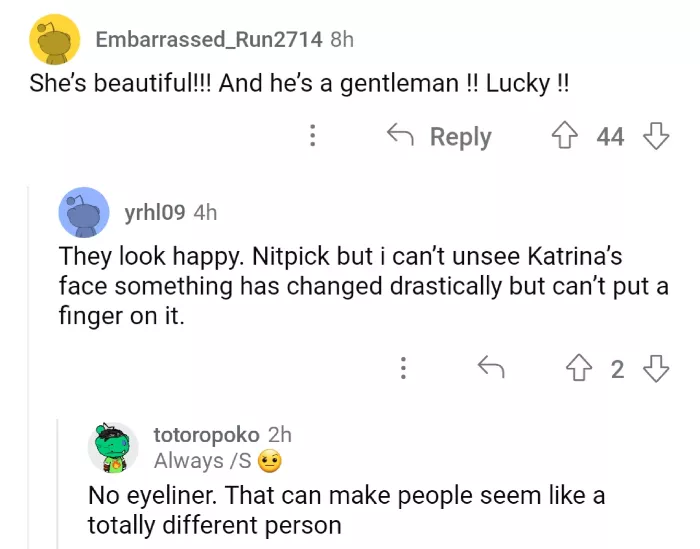Downvote Embarrassed_Run2714's comment

tap(655, 136)
